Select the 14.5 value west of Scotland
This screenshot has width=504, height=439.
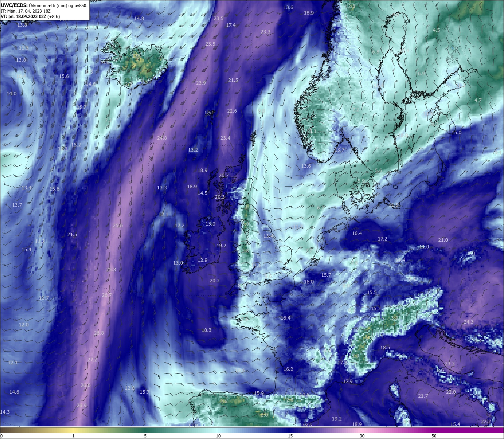click(x=202, y=193)
